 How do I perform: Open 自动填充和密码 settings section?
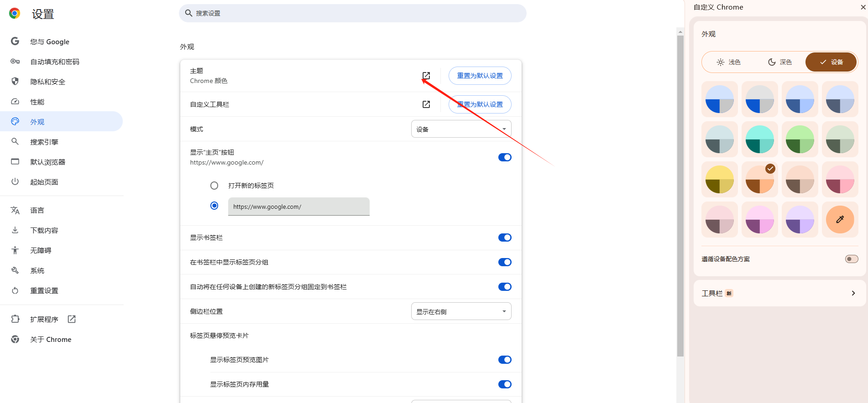(61, 62)
